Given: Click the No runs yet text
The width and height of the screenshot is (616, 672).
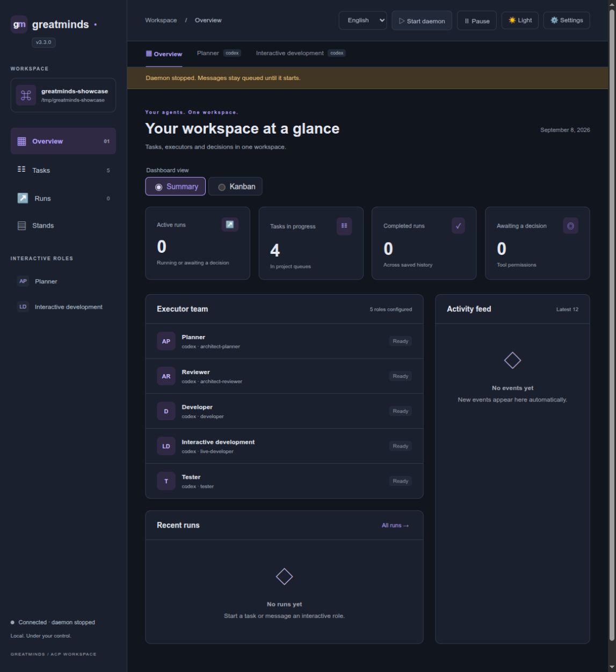Looking at the screenshot, I should point(284,604).
